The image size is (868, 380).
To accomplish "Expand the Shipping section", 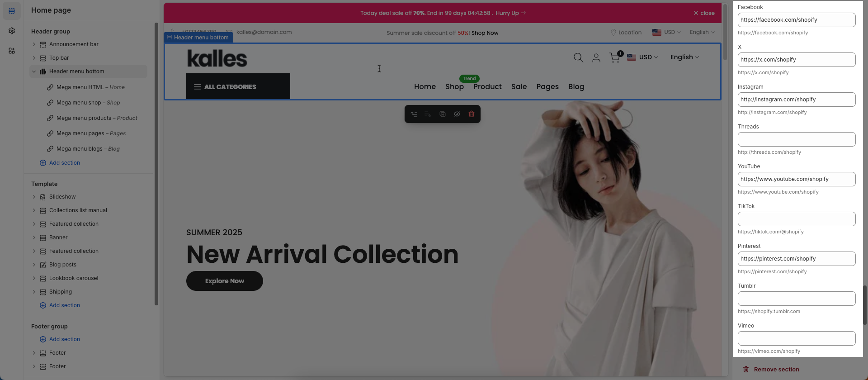I will pyautogui.click(x=34, y=292).
